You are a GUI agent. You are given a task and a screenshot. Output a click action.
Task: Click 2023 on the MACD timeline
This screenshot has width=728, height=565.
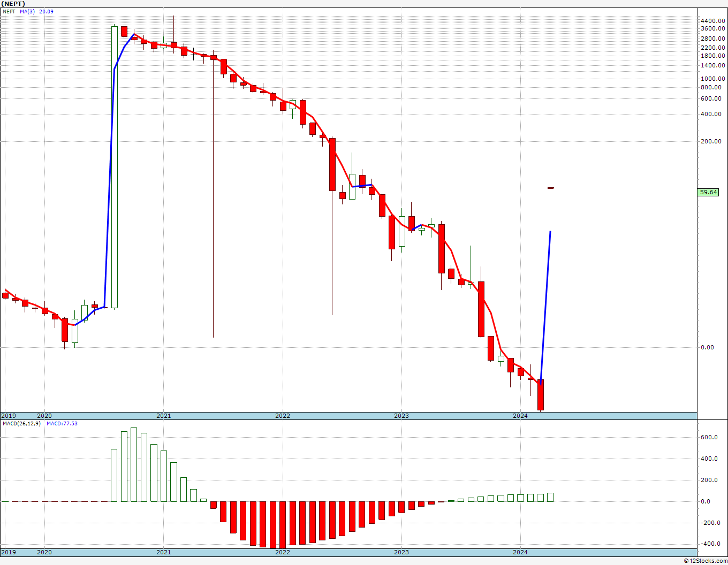(x=401, y=552)
